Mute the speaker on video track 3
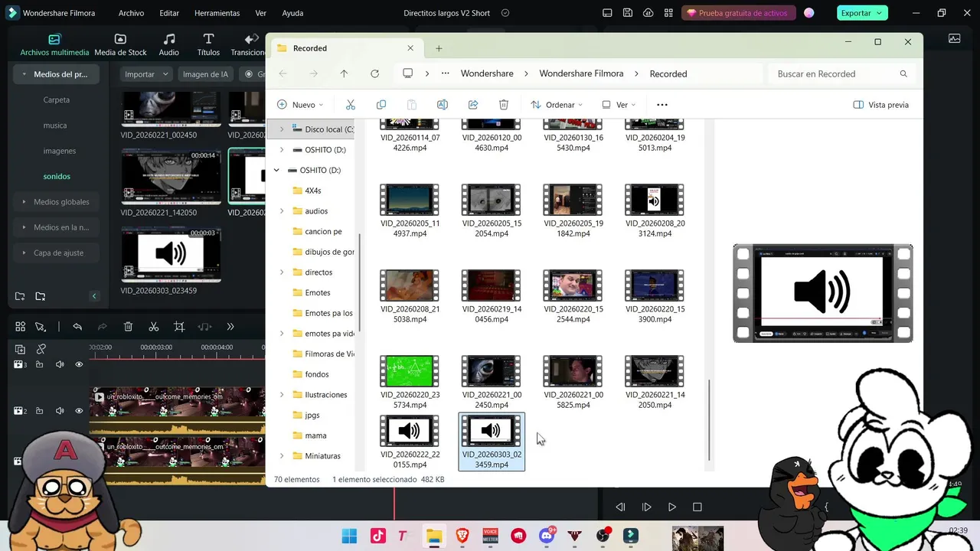The width and height of the screenshot is (980, 551). 60,365
